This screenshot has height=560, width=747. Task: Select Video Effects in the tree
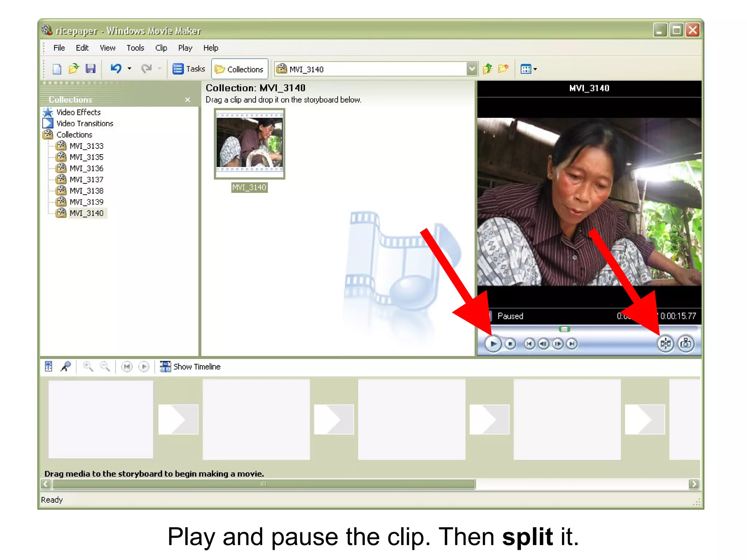coord(78,112)
